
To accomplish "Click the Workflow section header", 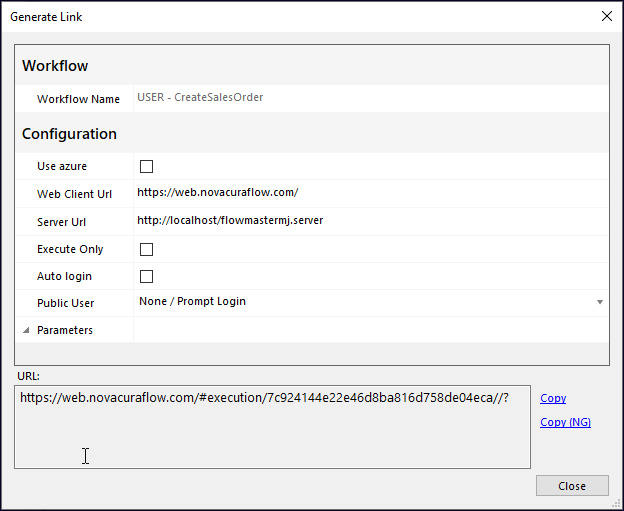I will tap(55, 66).
